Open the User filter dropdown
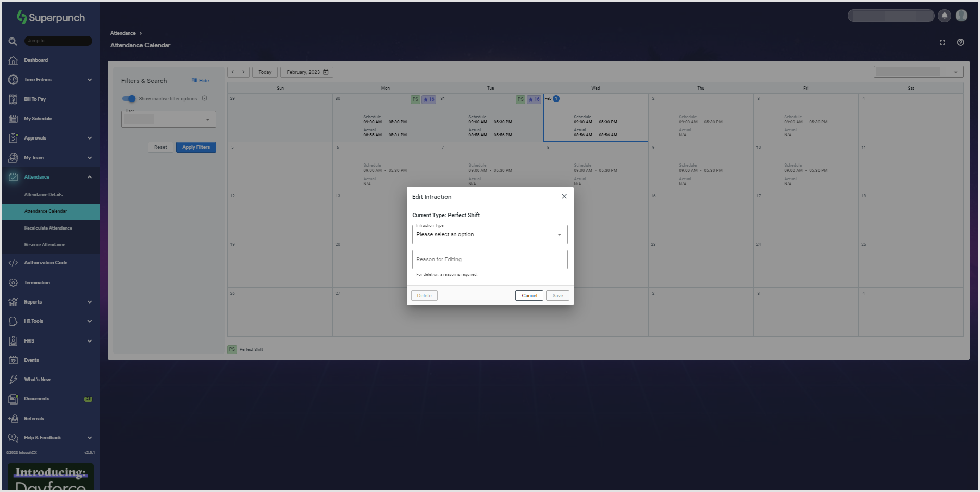This screenshot has width=980, height=492. click(x=168, y=119)
